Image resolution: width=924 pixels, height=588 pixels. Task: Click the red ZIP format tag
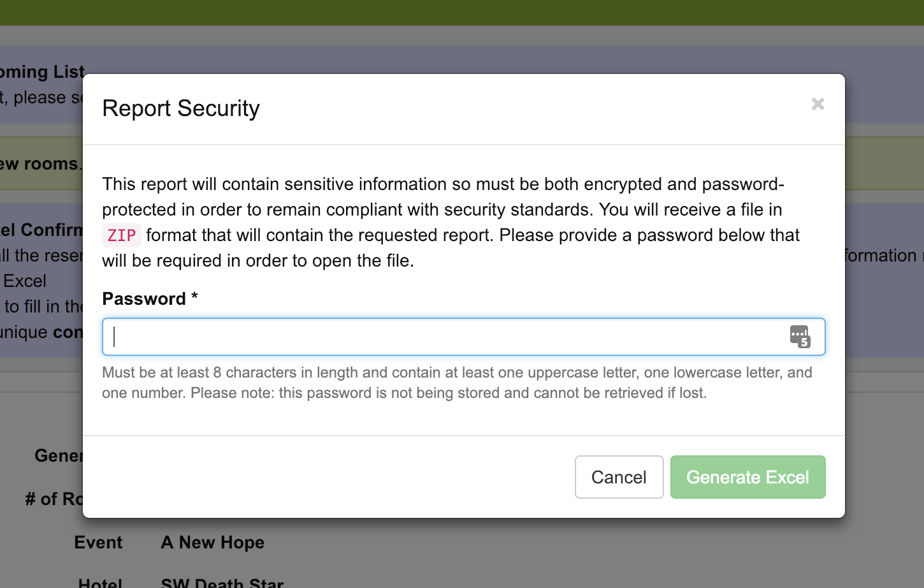(121, 235)
